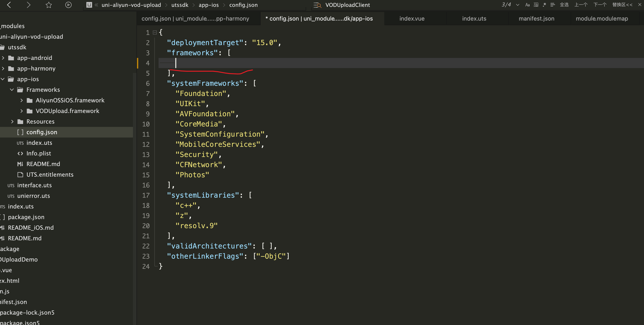Expand the app-android folder chevron
This screenshot has width=644, height=325.
pos(3,58)
